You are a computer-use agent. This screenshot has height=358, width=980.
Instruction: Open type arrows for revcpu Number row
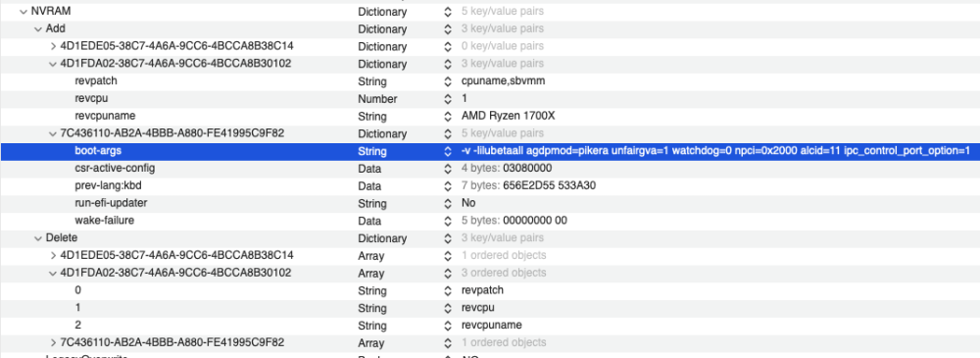point(448,99)
